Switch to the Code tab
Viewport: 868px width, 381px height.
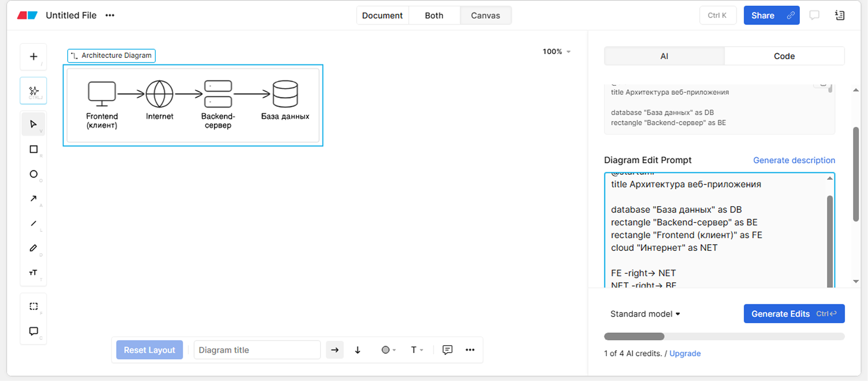(784, 56)
